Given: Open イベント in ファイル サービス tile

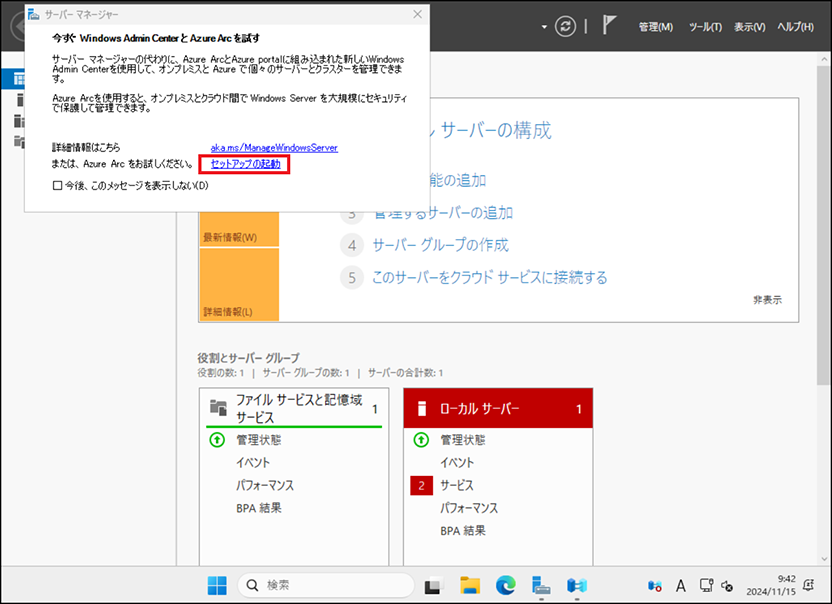Looking at the screenshot, I should (253, 462).
